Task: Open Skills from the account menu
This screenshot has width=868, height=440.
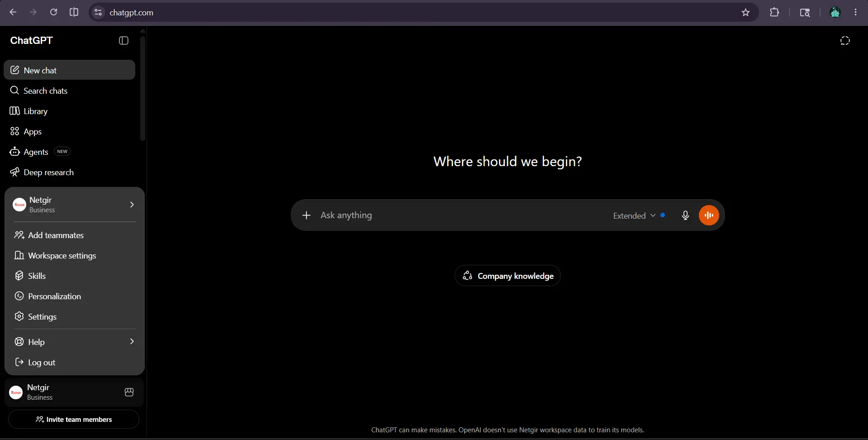Action: [75, 276]
